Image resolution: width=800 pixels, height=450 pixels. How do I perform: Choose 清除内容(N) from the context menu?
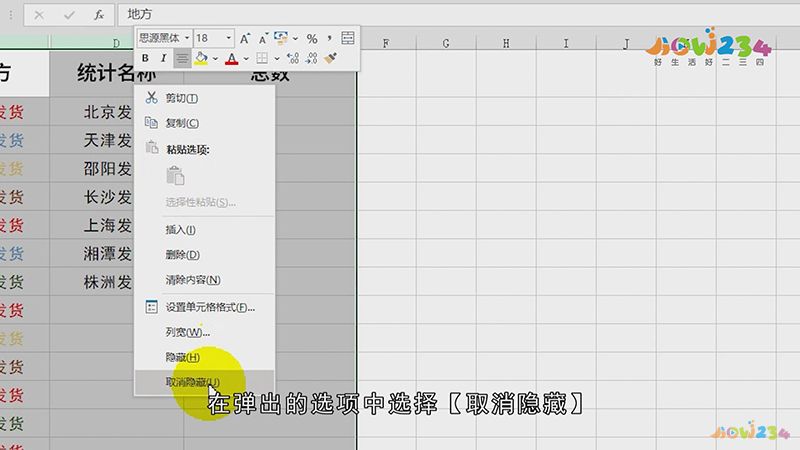(x=204, y=280)
